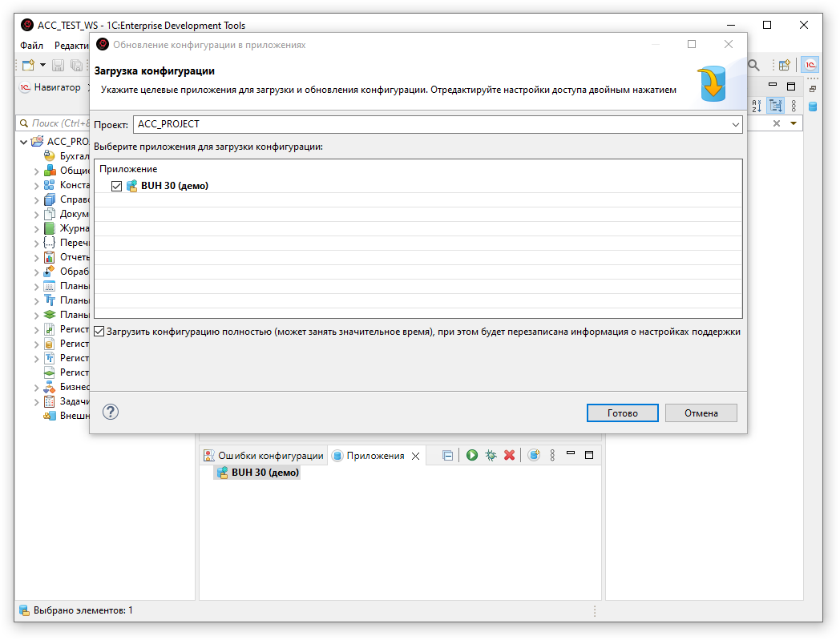Expand the Константы tree node
The image size is (840, 640).
click(36, 186)
